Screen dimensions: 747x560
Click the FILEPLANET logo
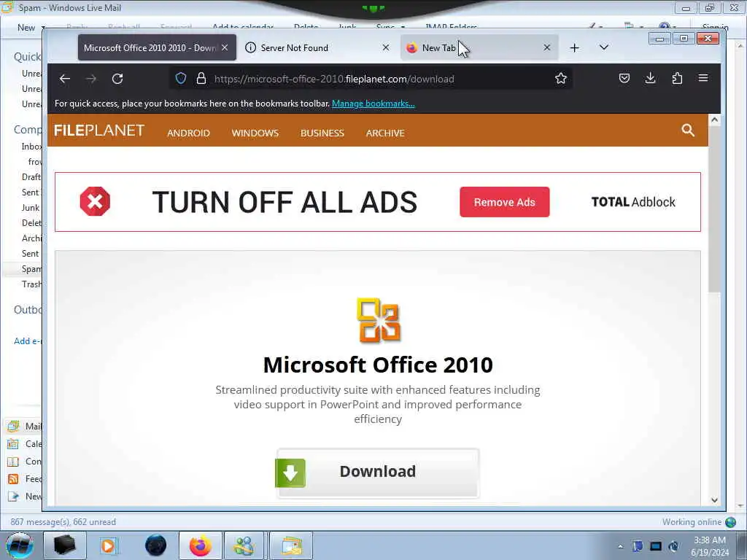[x=99, y=130]
